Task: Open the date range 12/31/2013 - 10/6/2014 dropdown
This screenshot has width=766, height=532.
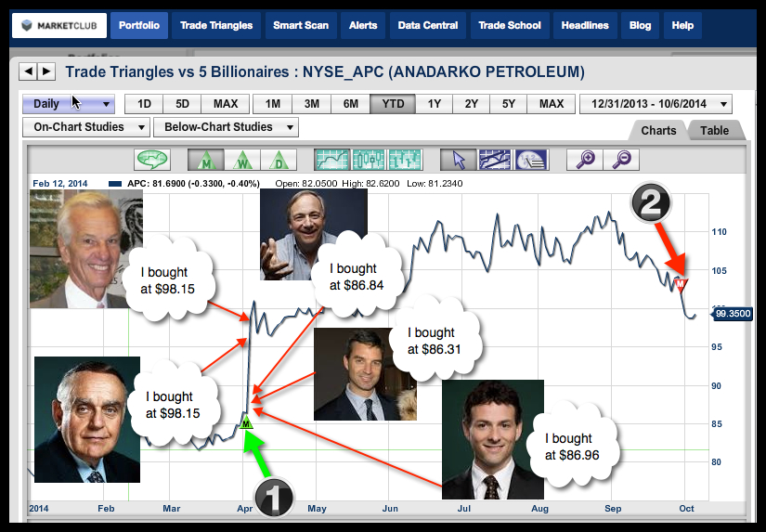Action: tap(656, 104)
